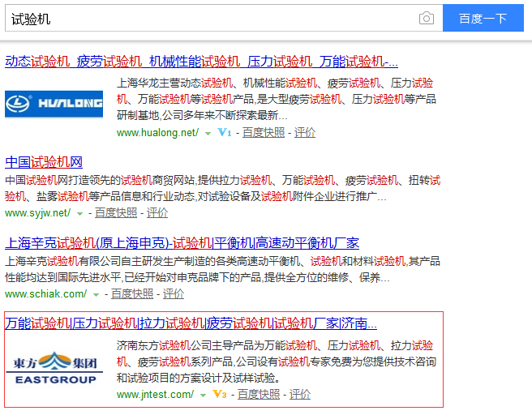Open 百度快照 for the hualong.net result
Screen dimensions: 532x415
[x=264, y=132]
